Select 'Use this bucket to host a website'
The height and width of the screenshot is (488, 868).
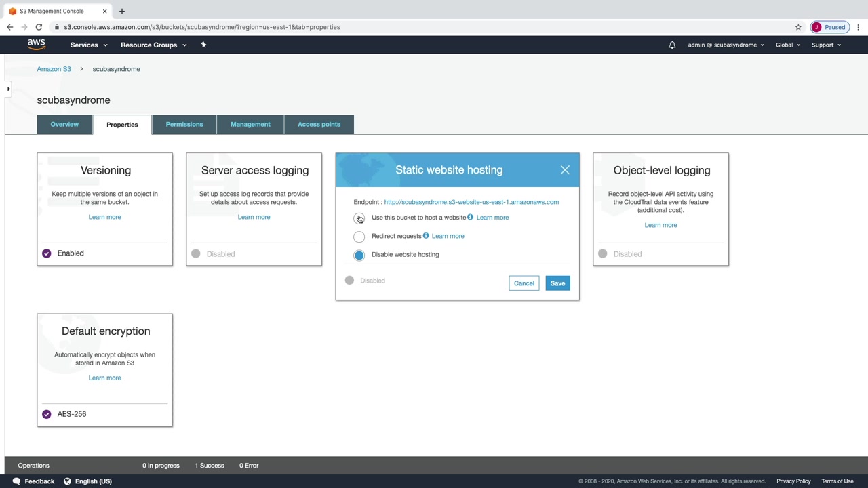click(359, 218)
